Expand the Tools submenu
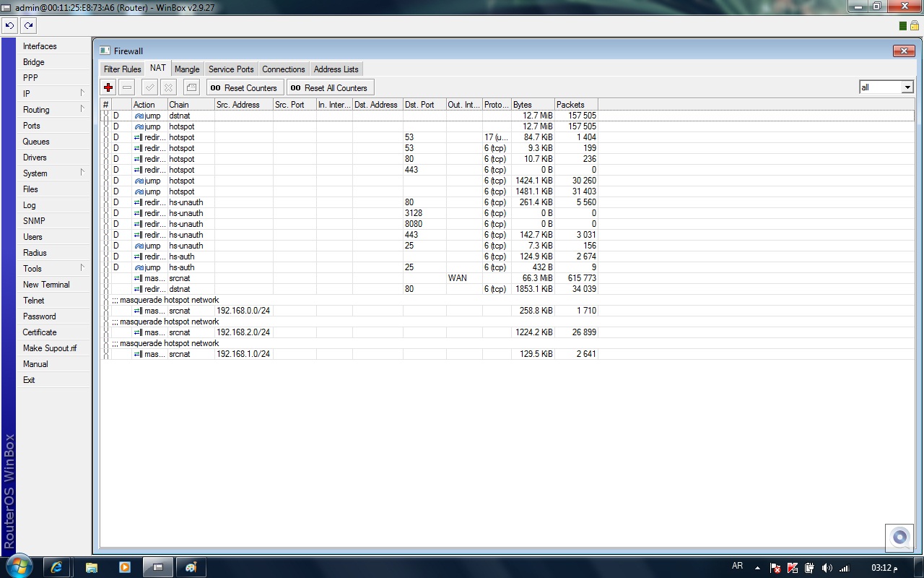Viewport: 924px width, 578px height. (x=55, y=269)
